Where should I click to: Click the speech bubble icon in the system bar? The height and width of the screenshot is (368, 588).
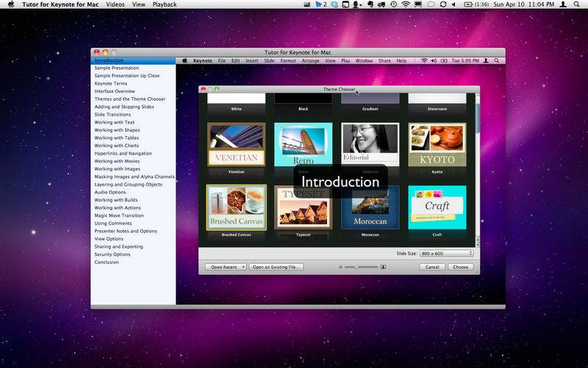[x=431, y=4]
